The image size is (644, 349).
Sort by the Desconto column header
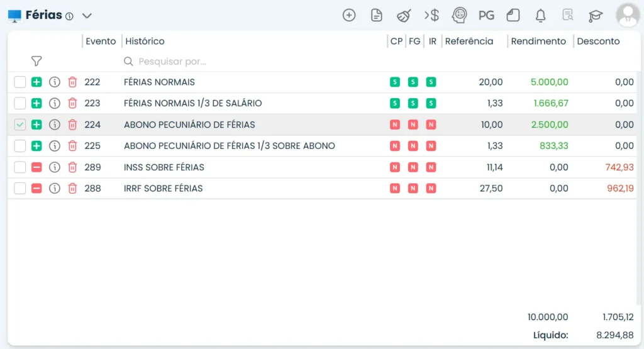pyautogui.click(x=598, y=41)
